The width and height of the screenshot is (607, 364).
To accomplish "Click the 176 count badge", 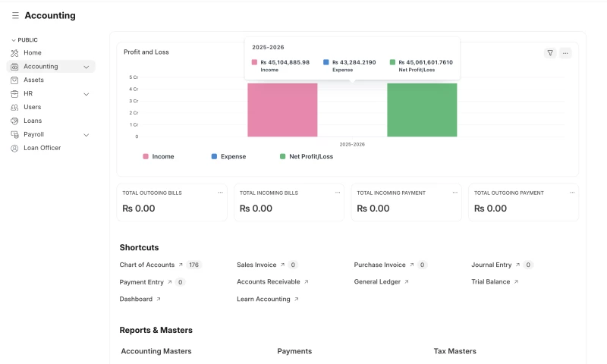I will point(194,265).
